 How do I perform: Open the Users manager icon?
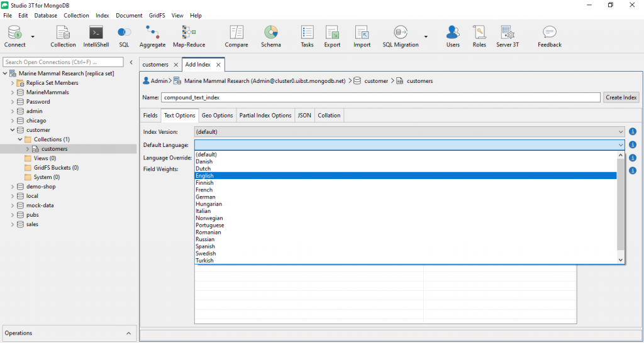[x=453, y=36]
